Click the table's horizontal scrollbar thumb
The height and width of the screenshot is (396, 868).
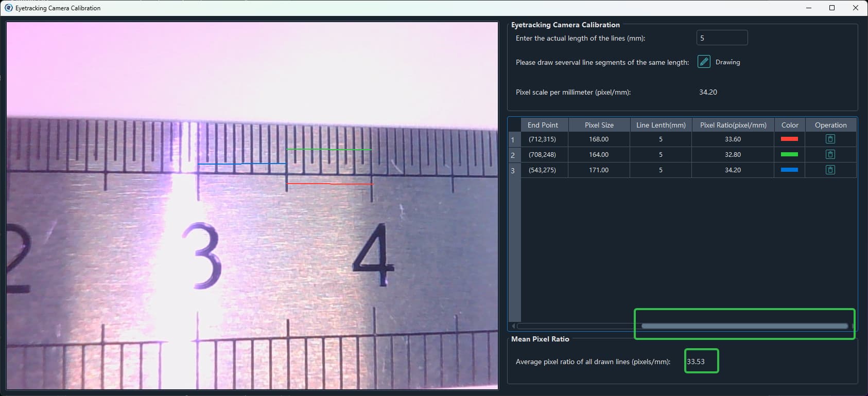(744, 326)
